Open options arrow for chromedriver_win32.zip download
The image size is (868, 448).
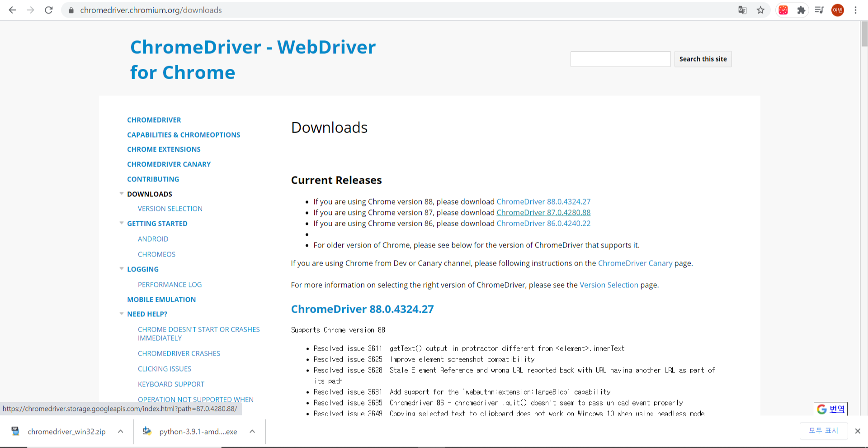pyautogui.click(x=120, y=431)
